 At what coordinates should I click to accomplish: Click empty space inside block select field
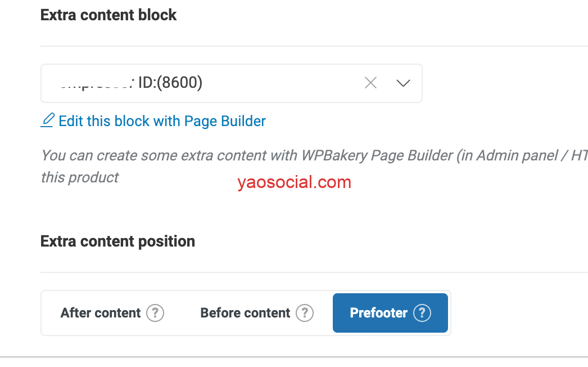click(x=281, y=83)
